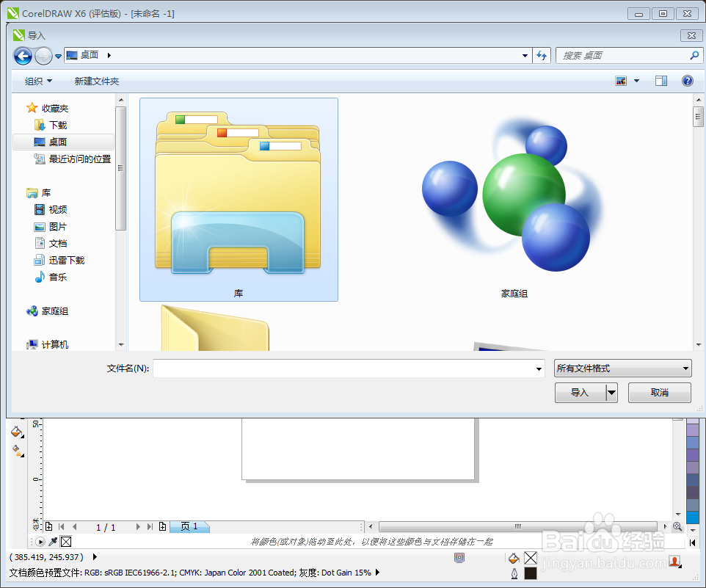Select the 库 folder thumbnail
Image resolution: width=706 pixels, height=588 pixels.
pyautogui.click(x=239, y=198)
